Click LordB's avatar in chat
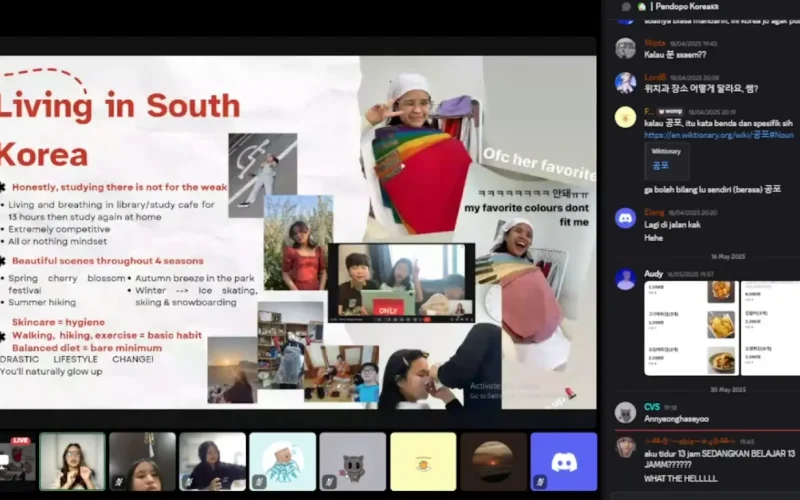Image resolution: width=800 pixels, height=500 pixels. point(625,82)
